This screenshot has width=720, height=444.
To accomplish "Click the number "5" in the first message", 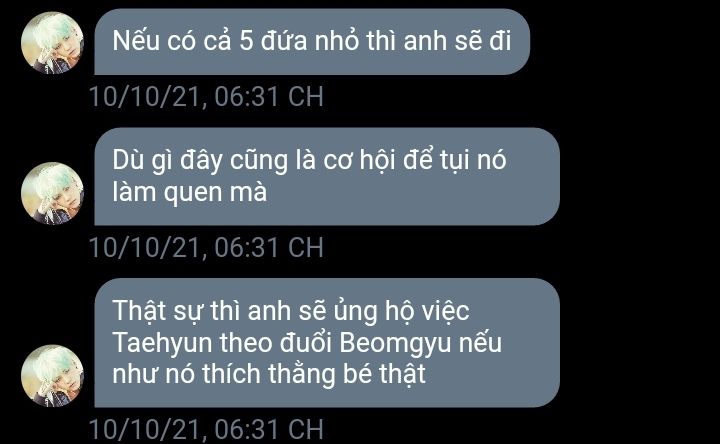I will [247, 40].
